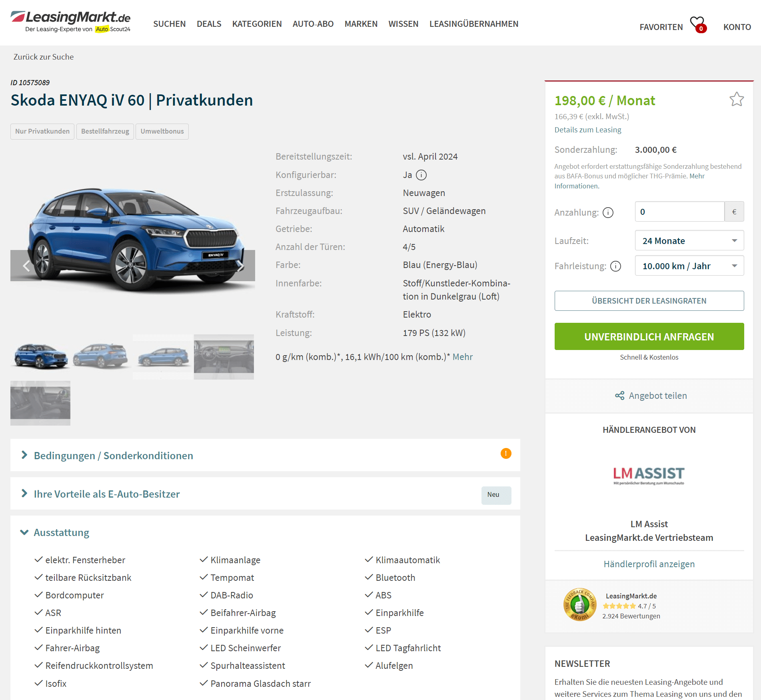
Task: Open the AUTO-ABO menu
Action: pyautogui.click(x=313, y=24)
